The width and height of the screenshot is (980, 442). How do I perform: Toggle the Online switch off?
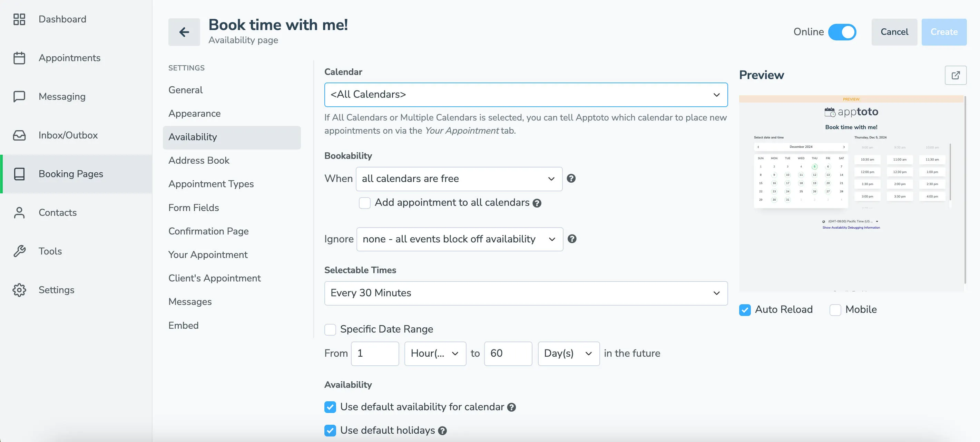(x=842, y=32)
